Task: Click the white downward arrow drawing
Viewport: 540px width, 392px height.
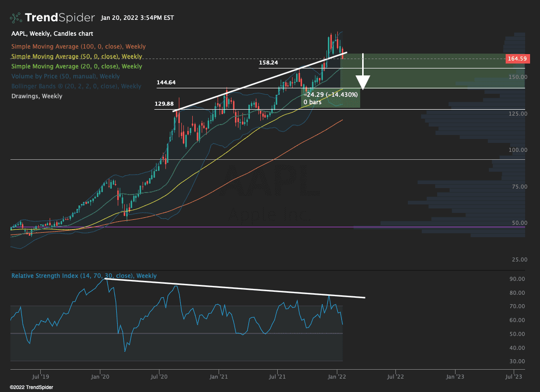Action: pyautogui.click(x=364, y=73)
